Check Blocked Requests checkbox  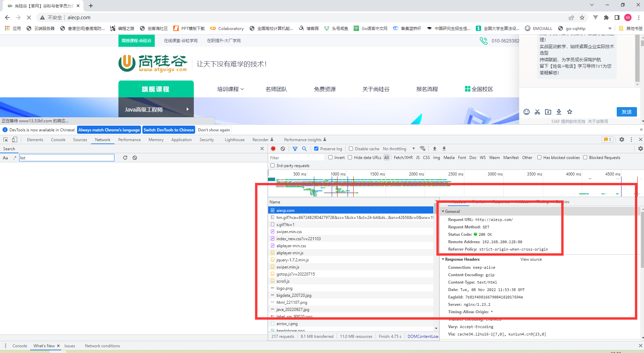(585, 157)
